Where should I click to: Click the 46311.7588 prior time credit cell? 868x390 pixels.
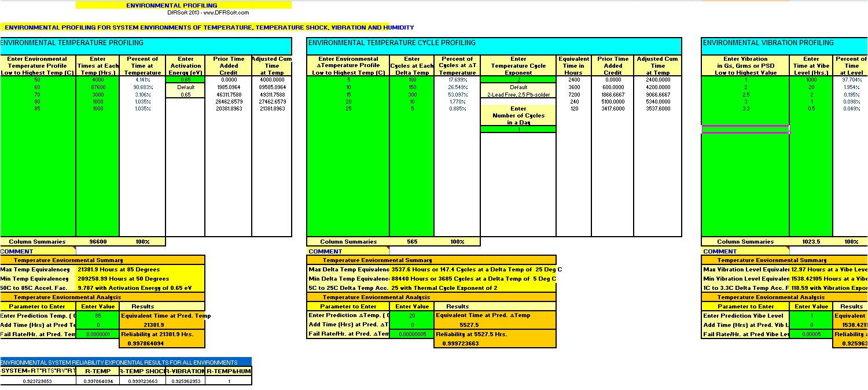228,94
